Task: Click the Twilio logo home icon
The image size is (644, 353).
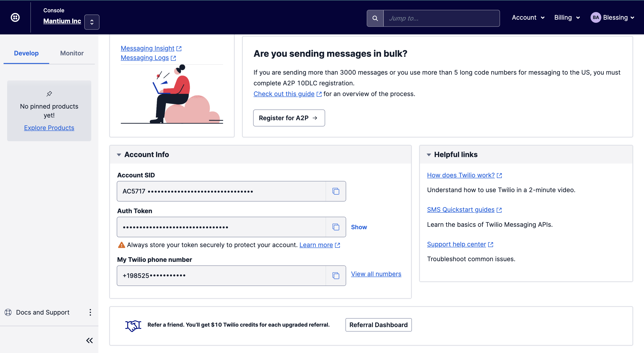Action: 15,17
